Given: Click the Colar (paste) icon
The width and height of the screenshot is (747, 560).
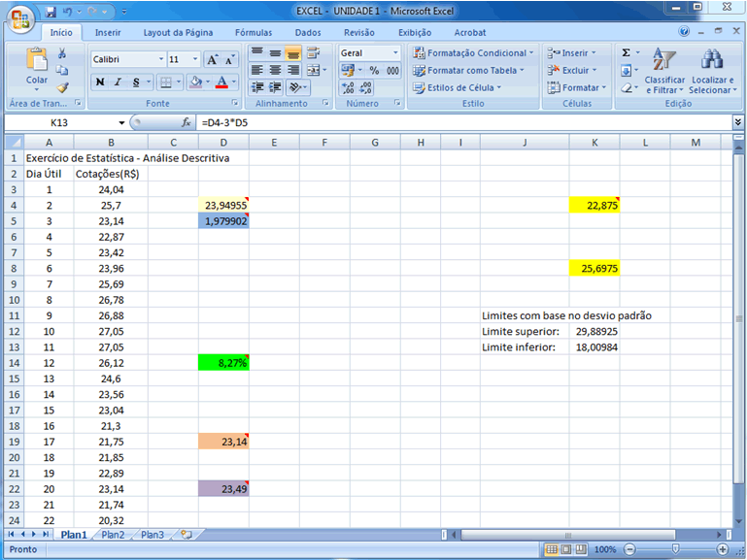Looking at the screenshot, I should pos(36,66).
